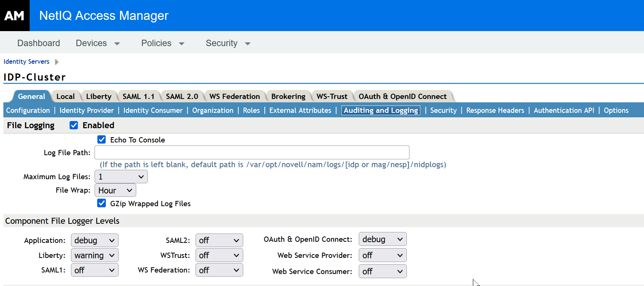The width and height of the screenshot is (644, 286).
Task: Switch to the SAML 2.0 tab
Action: tap(182, 96)
